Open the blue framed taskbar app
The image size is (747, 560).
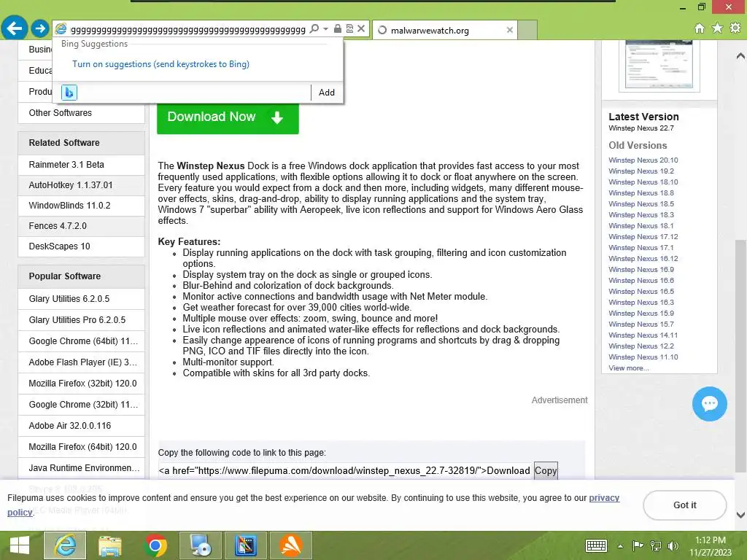pos(246,545)
